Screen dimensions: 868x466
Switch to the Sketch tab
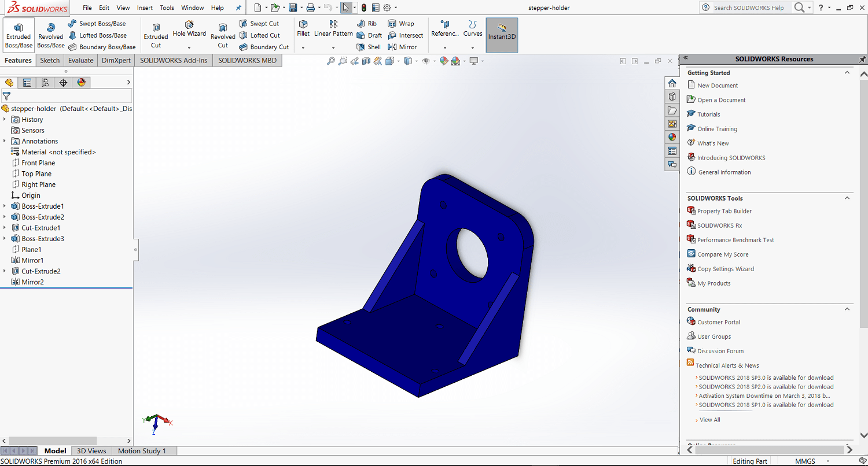click(x=50, y=60)
